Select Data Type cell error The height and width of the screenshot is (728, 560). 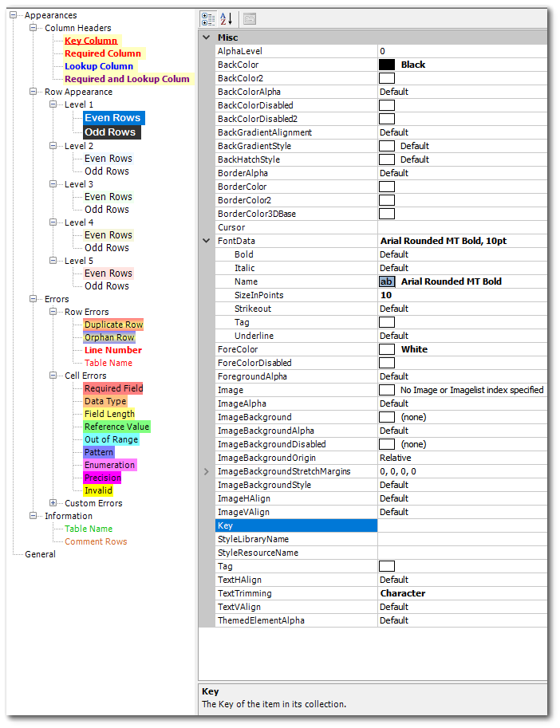pyautogui.click(x=105, y=401)
